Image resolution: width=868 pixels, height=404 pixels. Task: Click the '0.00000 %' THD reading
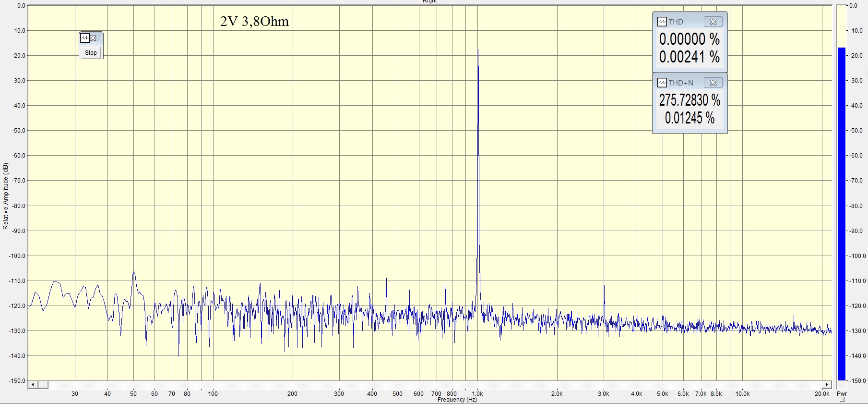(x=689, y=39)
